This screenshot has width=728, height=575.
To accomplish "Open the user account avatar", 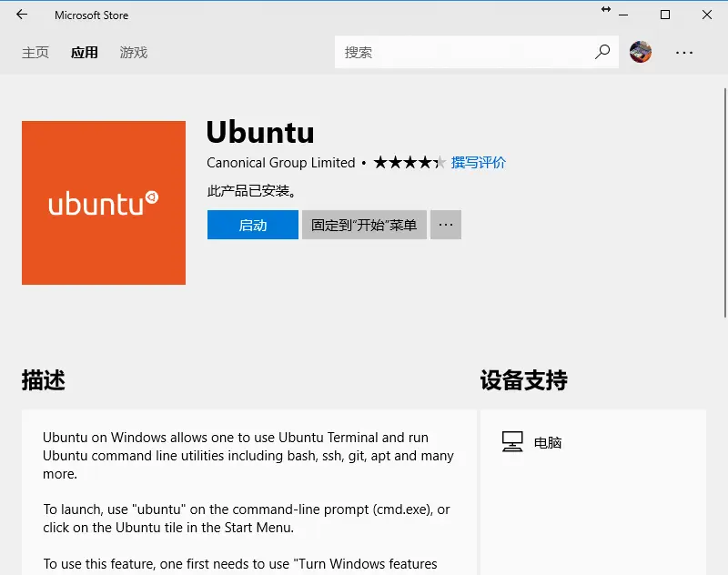I will [x=641, y=52].
